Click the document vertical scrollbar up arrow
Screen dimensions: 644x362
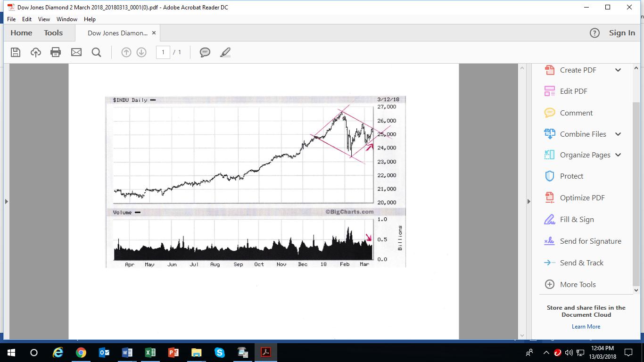[x=522, y=68]
